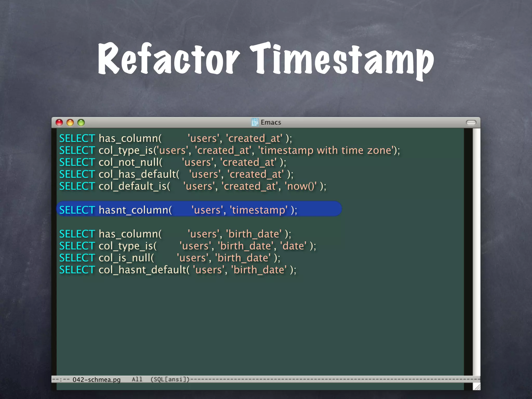532x399 pixels.
Task: Click the buffer name 042-schmea.pg in mode line
Action: 97,380
